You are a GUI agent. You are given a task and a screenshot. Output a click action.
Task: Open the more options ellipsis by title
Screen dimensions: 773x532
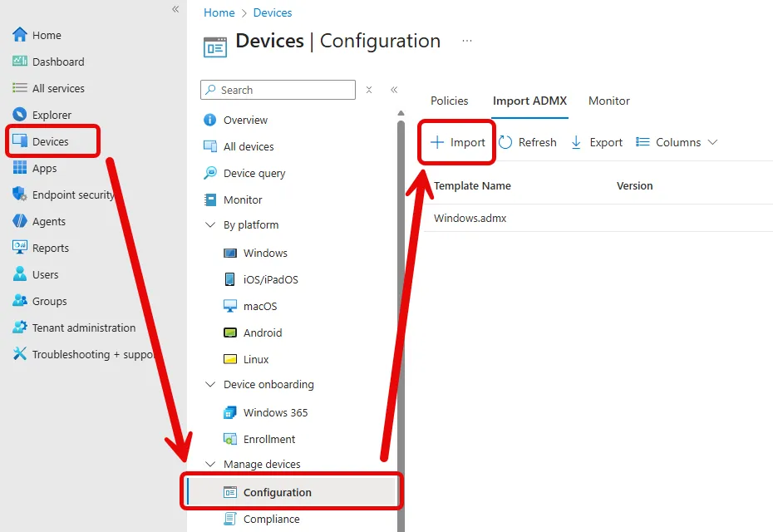467,41
